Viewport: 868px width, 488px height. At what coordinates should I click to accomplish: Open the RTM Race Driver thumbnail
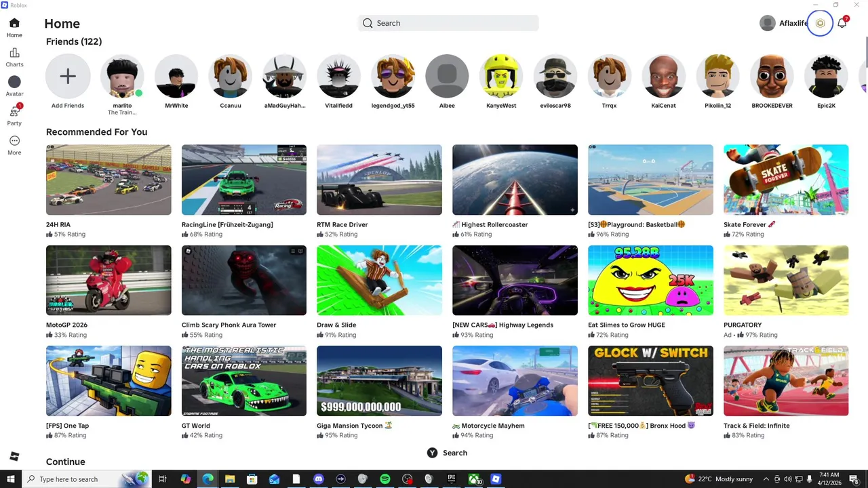click(379, 180)
